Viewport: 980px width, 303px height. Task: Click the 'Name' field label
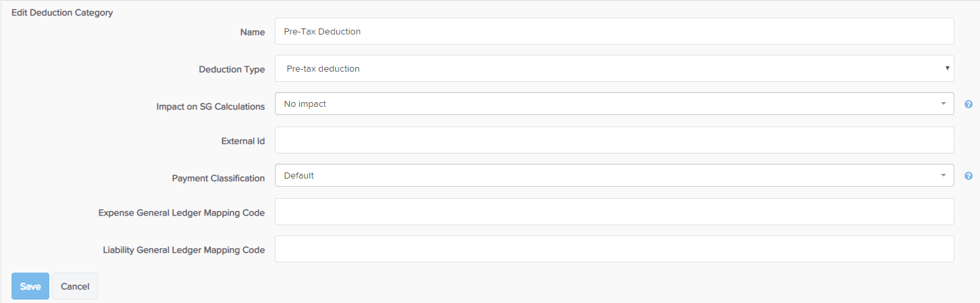[x=253, y=32]
